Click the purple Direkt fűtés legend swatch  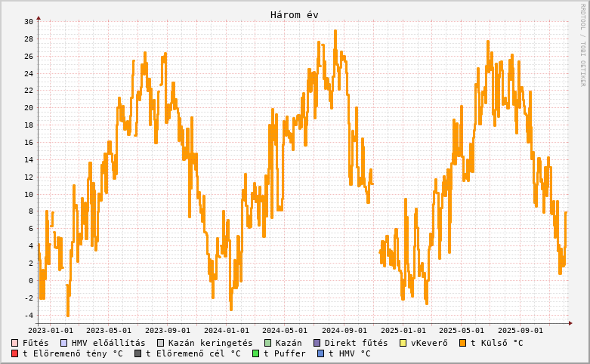coord(317,343)
